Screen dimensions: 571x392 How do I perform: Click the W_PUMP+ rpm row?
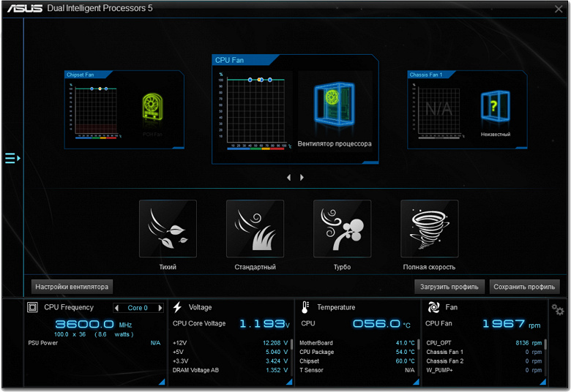point(484,370)
